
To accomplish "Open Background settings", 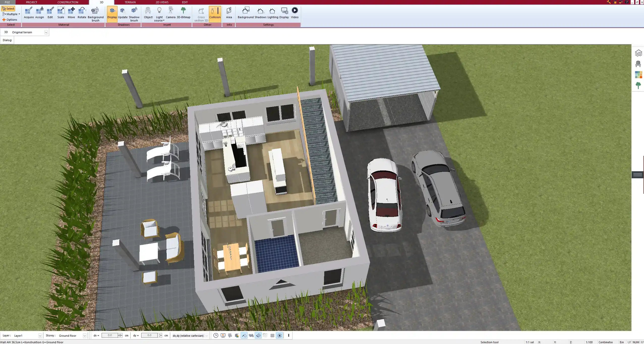I will (x=246, y=13).
